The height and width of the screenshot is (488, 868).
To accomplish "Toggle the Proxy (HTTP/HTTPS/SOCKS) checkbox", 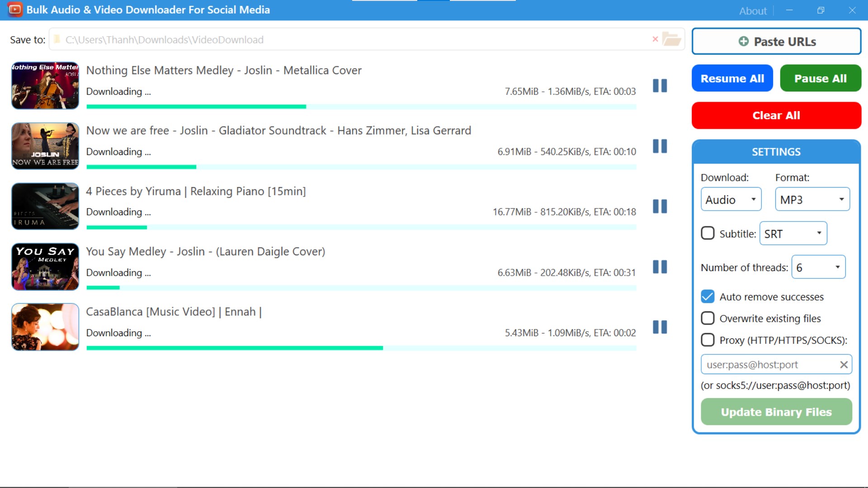I will coord(708,340).
